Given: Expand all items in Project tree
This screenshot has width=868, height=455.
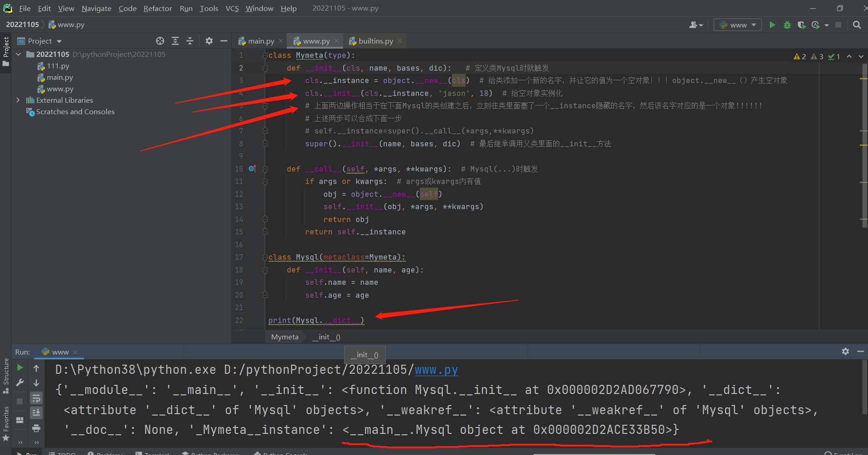Looking at the screenshot, I should click(175, 41).
